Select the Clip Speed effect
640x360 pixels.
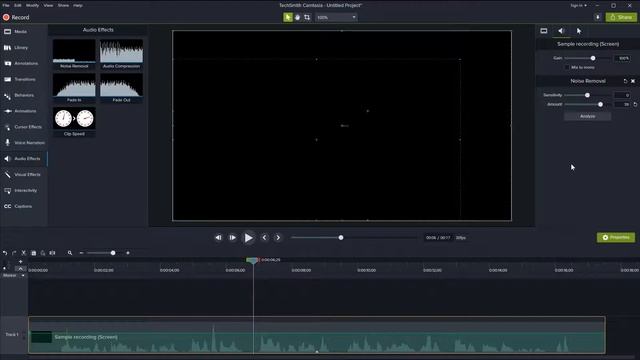74,122
